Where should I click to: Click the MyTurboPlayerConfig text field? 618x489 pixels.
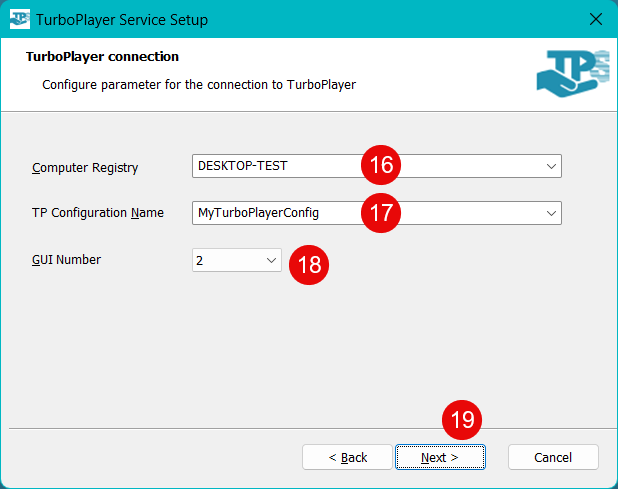[x=258, y=213]
